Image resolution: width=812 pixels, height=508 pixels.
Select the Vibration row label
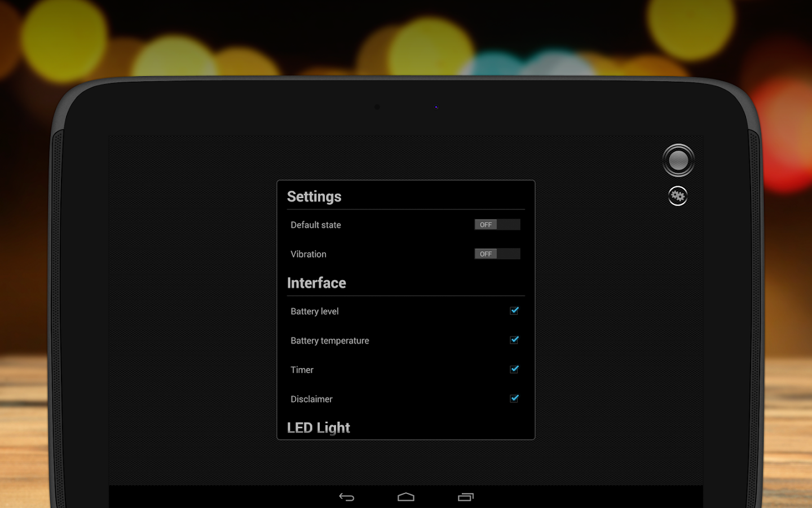[308, 254]
